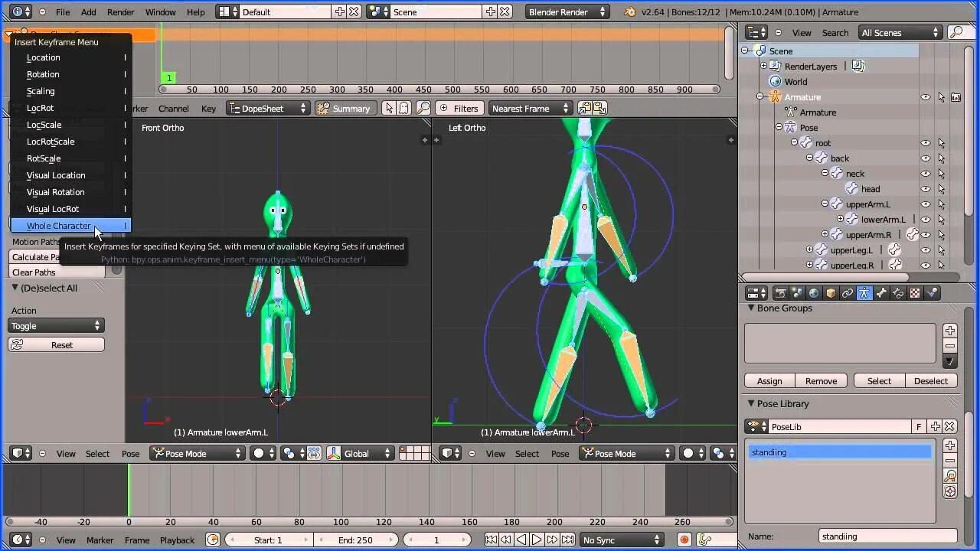Open keying set selector key icon
Screen dimensions: 980x551
704,540
